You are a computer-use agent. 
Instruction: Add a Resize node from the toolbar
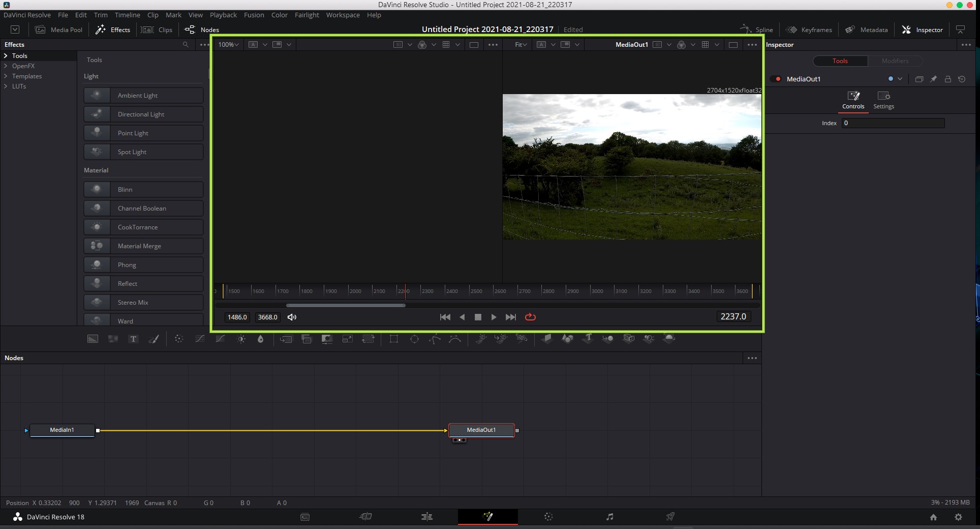coord(348,339)
